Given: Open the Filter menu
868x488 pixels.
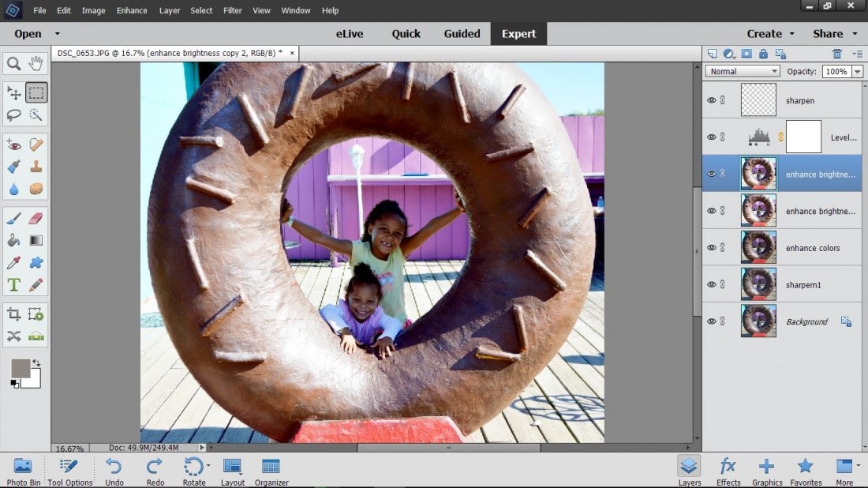Looking at the screenshot, I should 233,10.
